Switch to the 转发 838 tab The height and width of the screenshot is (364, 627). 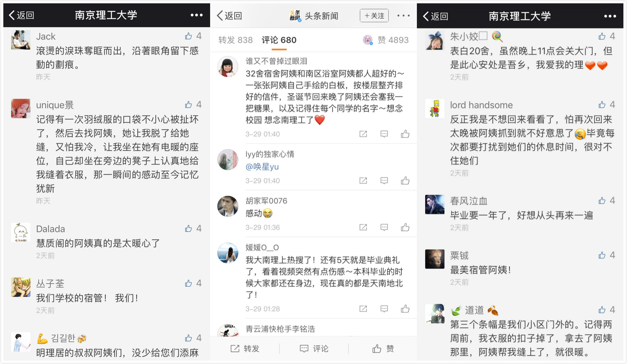236,40
